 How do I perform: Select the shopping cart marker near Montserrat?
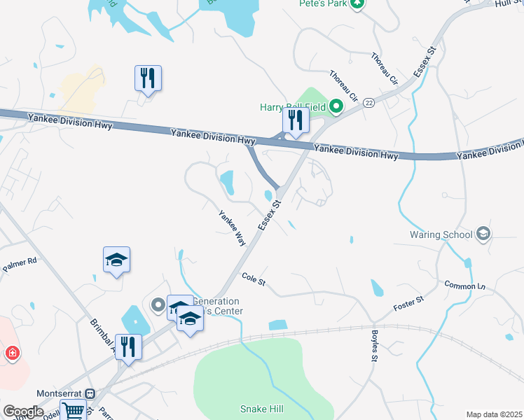point(73,410)
